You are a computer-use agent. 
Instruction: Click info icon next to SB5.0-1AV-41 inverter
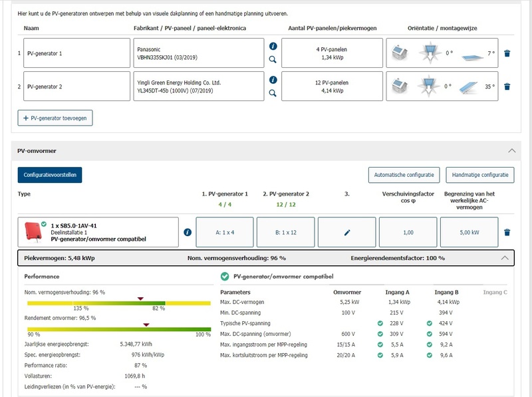[x=188, y=232]
